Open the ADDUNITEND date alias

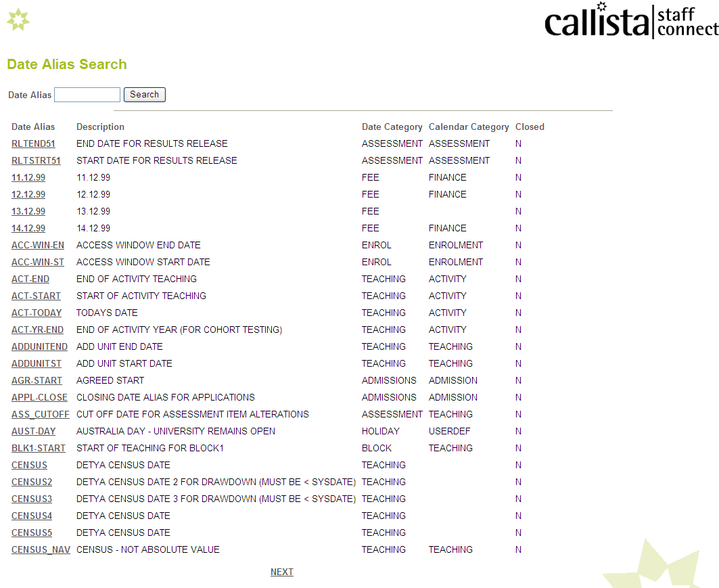click(39, 346)
